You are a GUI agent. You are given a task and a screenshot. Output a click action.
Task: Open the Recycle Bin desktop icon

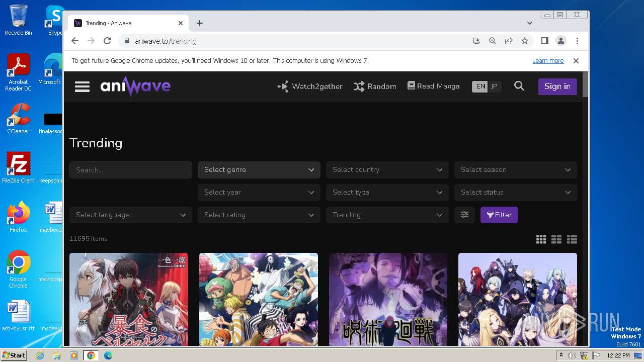point(18,20)
